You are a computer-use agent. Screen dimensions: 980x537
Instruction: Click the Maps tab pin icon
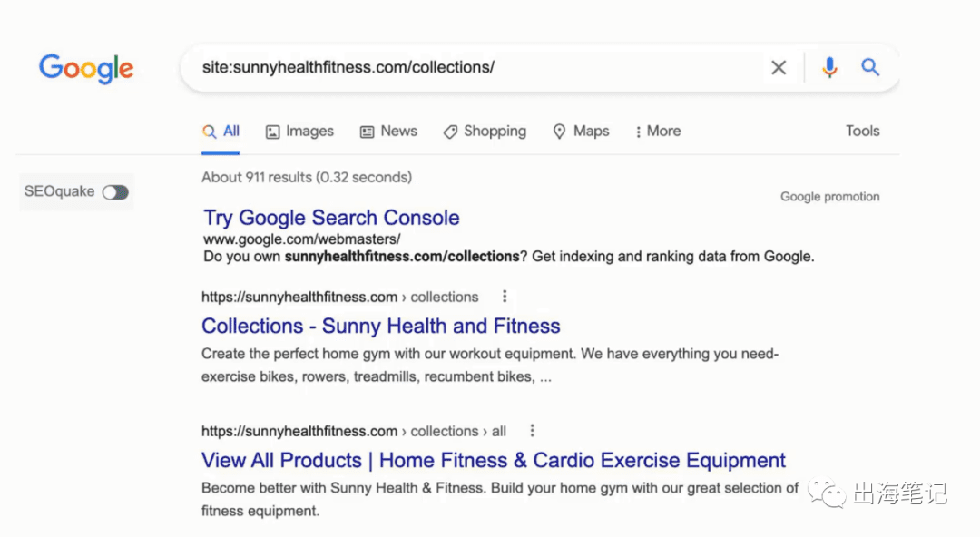(x=559, y=132)
